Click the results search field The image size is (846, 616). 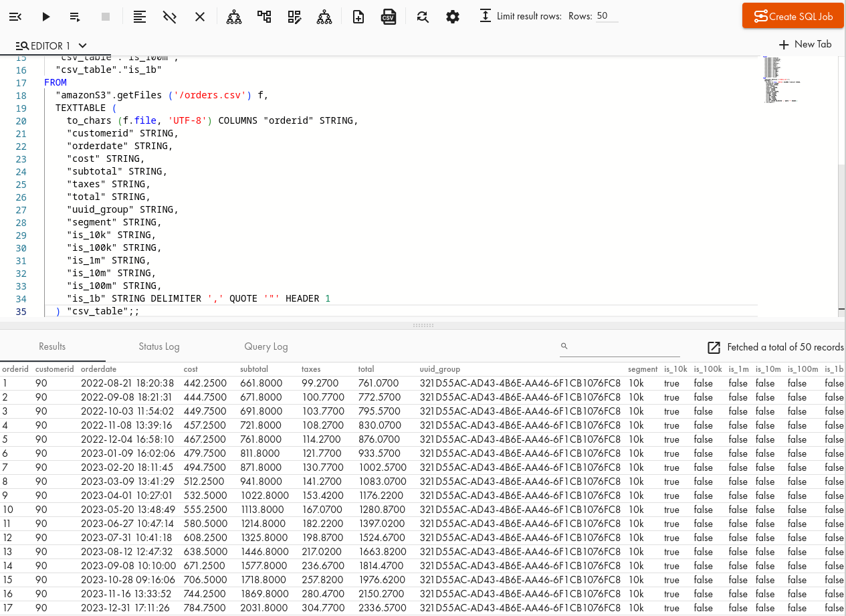tap(622, 346)
